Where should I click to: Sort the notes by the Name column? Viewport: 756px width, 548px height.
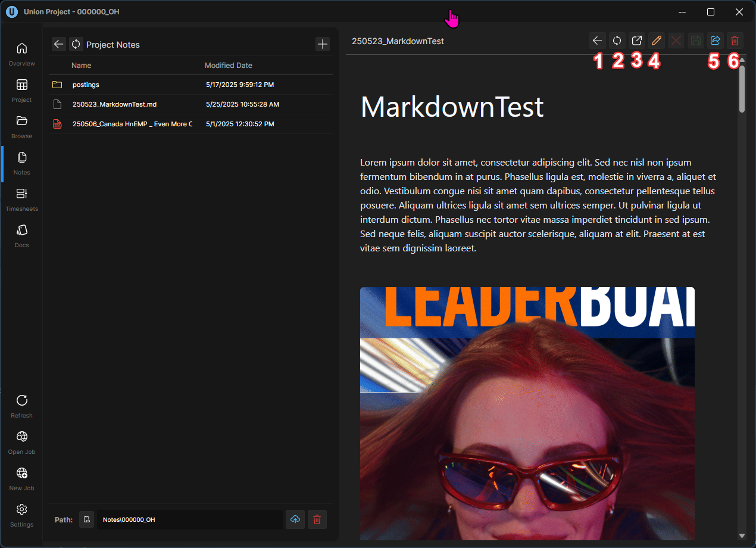pos(82,66)
